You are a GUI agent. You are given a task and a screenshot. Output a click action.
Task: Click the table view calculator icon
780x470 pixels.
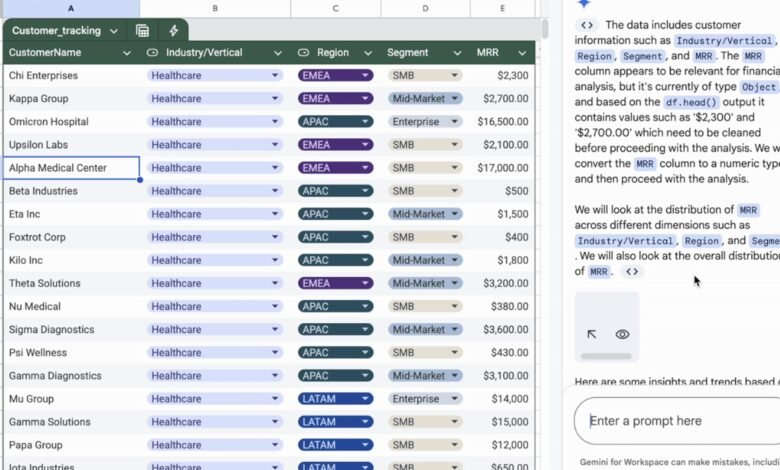(142, 31)
